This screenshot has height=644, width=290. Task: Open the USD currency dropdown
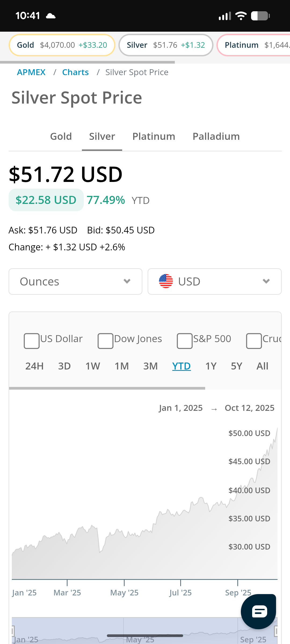pos(215,281)
